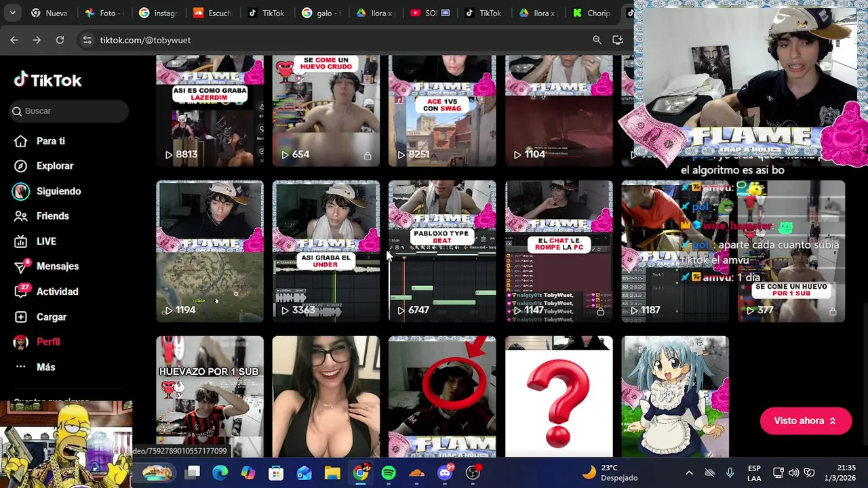Click the browser back arrow
Screen dimensions: 868x488
point(14,40)
